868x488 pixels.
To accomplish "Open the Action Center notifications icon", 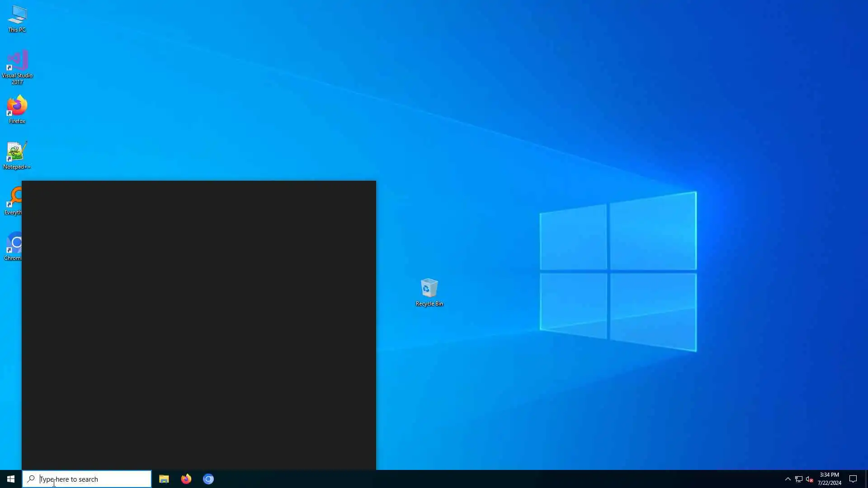I will tap(853, 479).
